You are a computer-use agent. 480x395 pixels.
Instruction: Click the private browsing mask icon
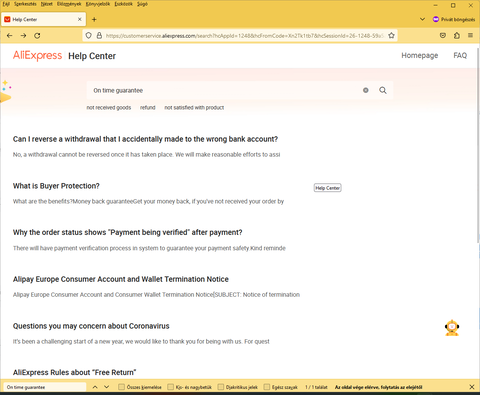436,19
